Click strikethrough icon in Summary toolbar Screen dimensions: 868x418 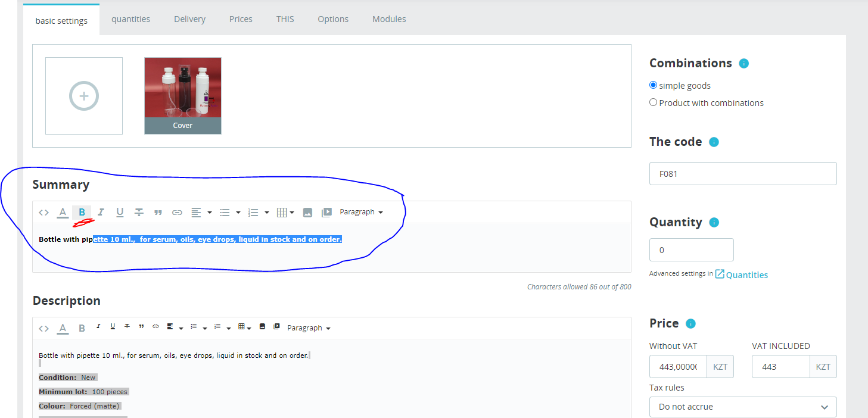pos(139,212)
